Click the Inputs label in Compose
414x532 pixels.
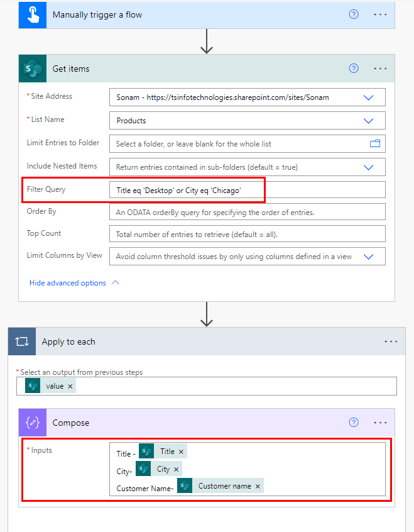(x=41, y=450)
